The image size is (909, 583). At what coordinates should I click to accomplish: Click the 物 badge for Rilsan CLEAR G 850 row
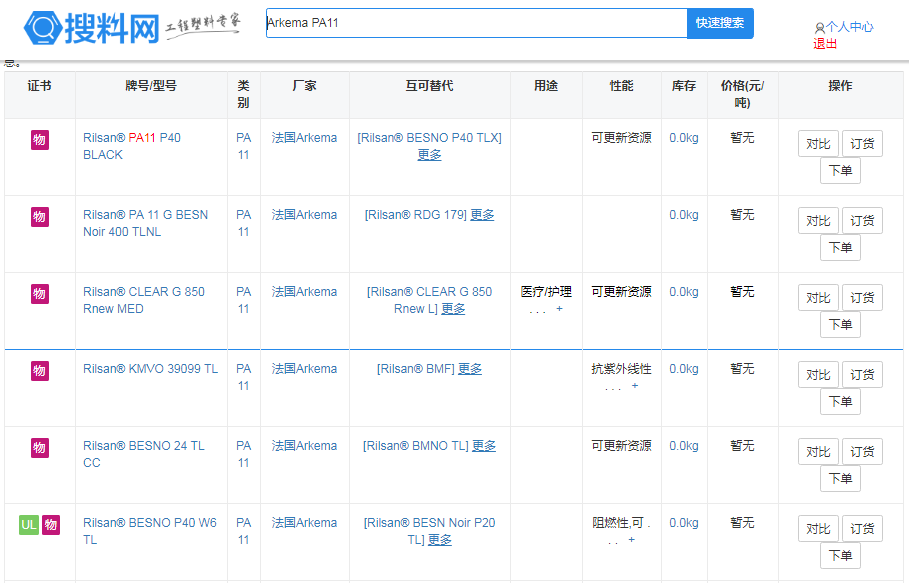39,293
